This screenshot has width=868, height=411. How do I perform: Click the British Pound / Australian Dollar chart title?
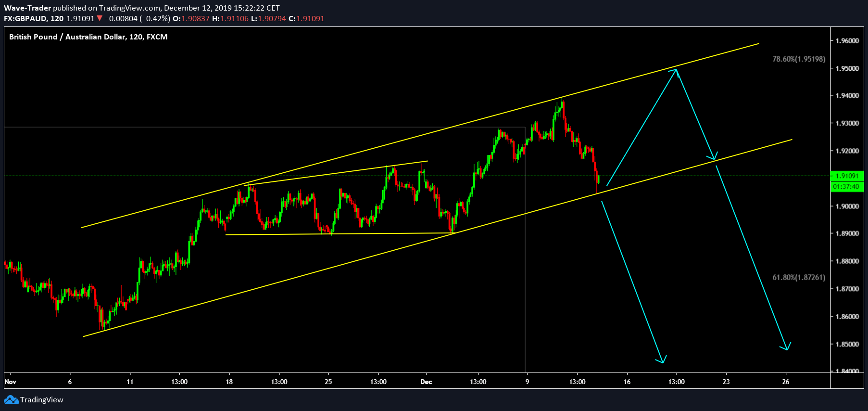[x=88, y=37]
